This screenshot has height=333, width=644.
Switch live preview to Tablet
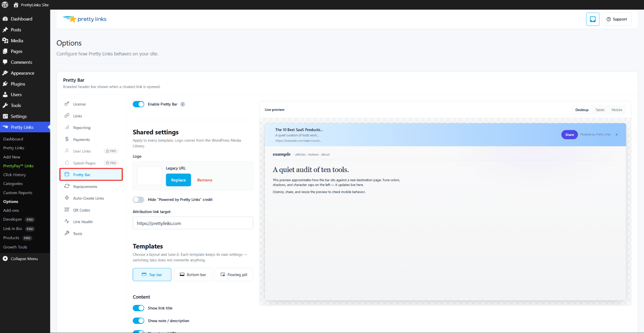click(600, 110)
